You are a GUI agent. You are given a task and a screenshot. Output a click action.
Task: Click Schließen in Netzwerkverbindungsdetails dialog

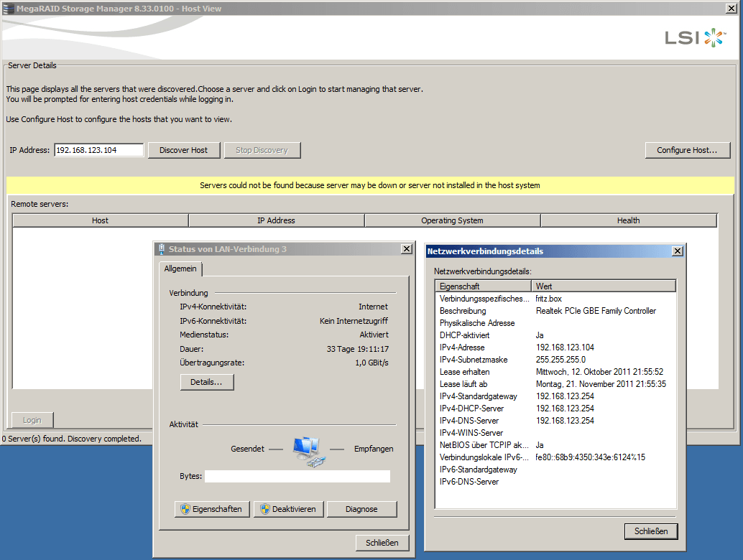click(651, 531)
